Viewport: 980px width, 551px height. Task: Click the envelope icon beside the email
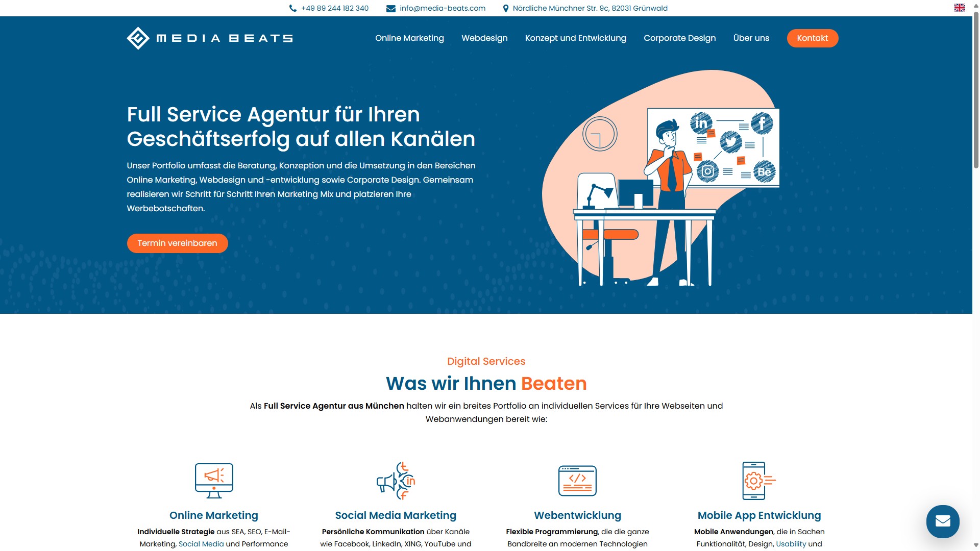click(390, 8)
